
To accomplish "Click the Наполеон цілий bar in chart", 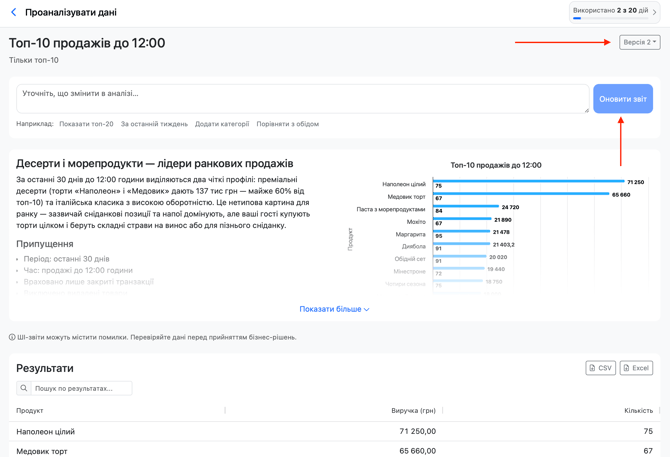I will (x=528, y=182).
